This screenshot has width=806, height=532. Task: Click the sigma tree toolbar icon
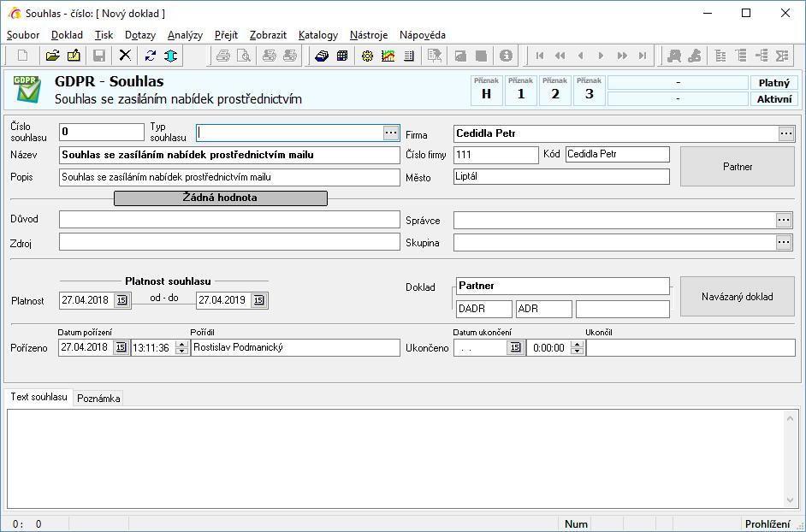pos(782,56)
